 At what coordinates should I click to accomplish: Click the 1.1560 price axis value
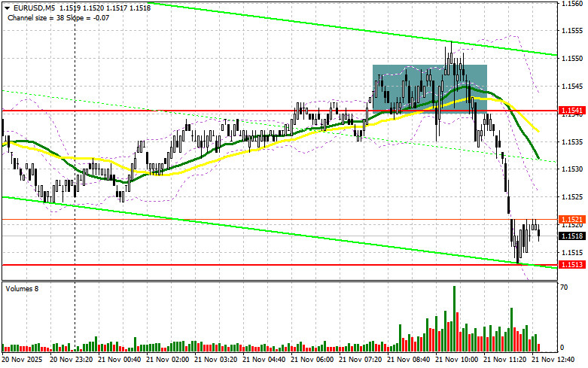[x=572, y=3]
